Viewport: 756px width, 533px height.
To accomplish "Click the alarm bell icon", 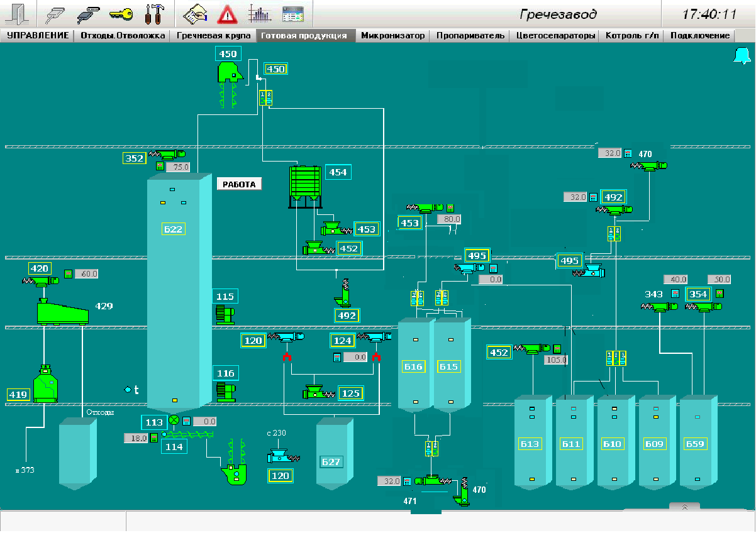I will coord(742,56).
